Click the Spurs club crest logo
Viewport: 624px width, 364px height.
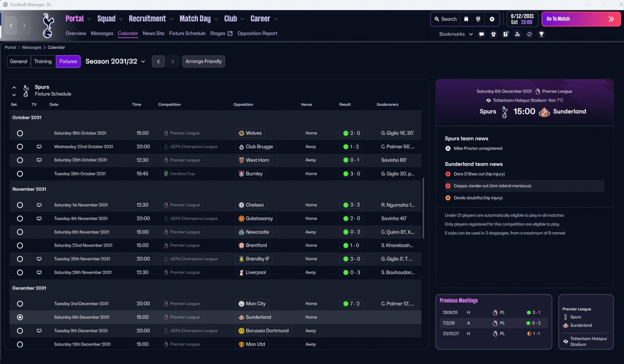point(48,25)
